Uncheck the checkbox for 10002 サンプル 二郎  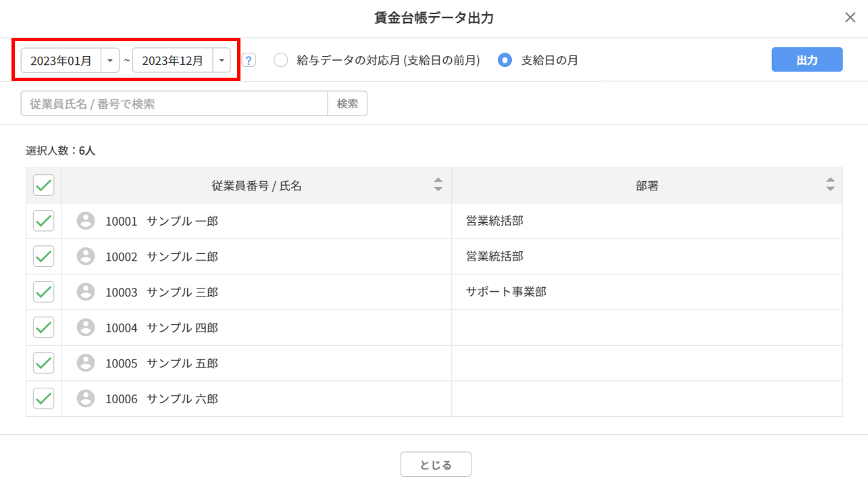tap(44, 256)
